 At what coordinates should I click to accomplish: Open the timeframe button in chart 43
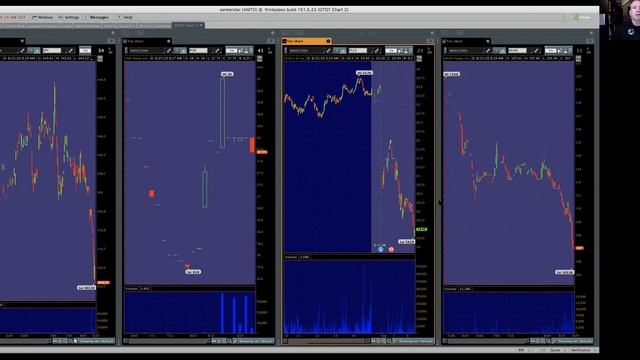(x=231, y=51)
